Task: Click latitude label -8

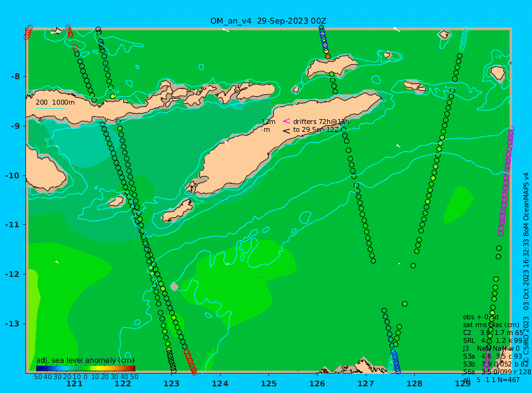Action: 15,76
